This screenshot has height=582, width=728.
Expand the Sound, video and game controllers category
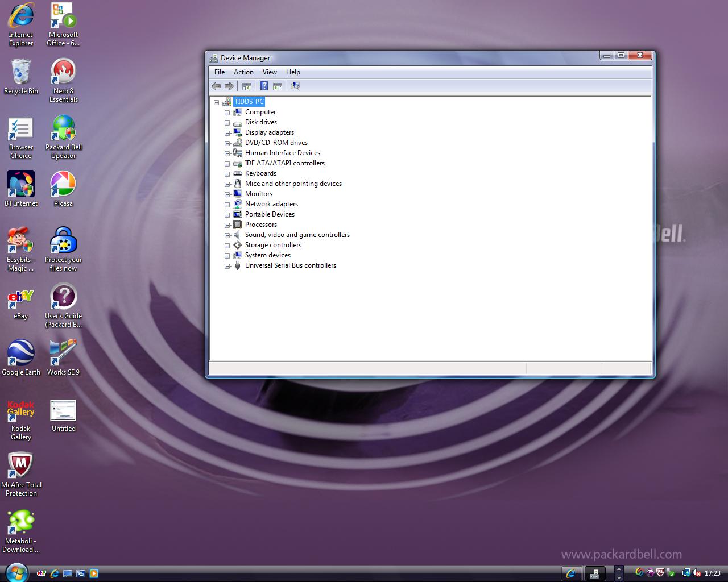tap(227, 235)
